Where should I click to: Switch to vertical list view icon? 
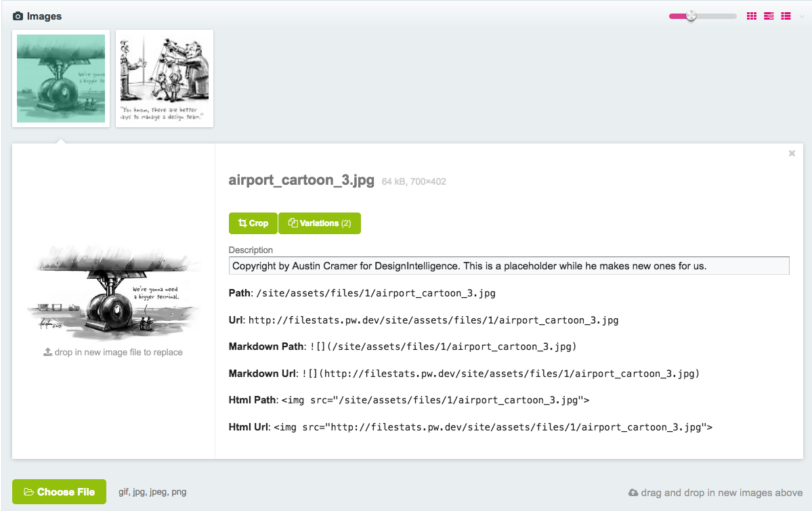[x=786, y=16]
